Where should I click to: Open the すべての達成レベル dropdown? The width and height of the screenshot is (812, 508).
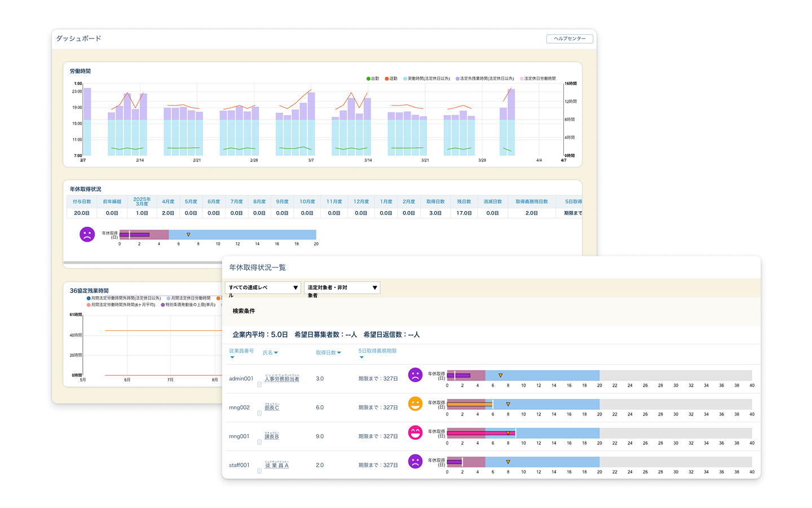[263, 288]
